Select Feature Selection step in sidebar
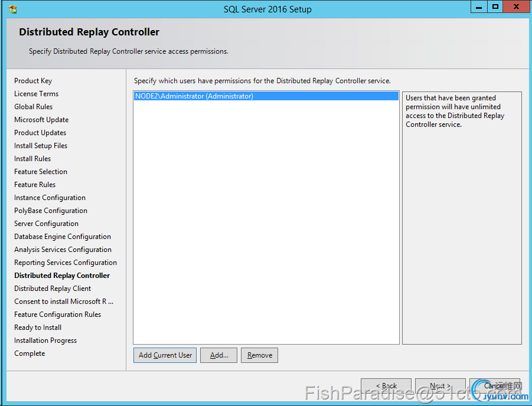532x406 pixels. (41, 172)
